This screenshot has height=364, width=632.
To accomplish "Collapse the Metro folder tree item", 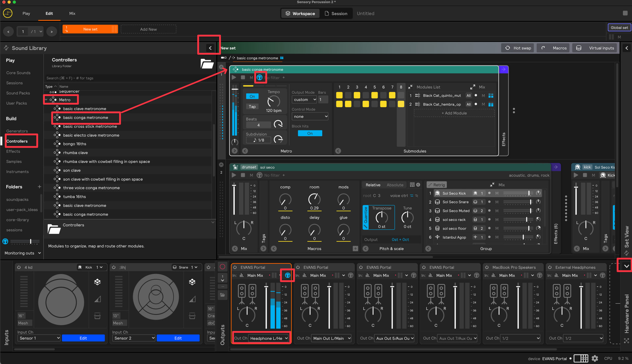I will pos(46,100).
